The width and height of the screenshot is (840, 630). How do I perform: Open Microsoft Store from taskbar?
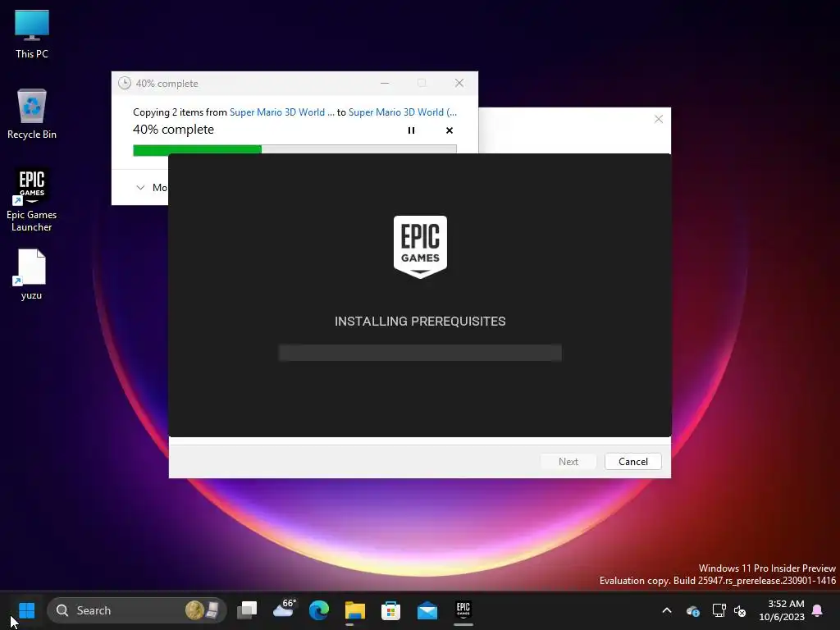pos(390,610)
